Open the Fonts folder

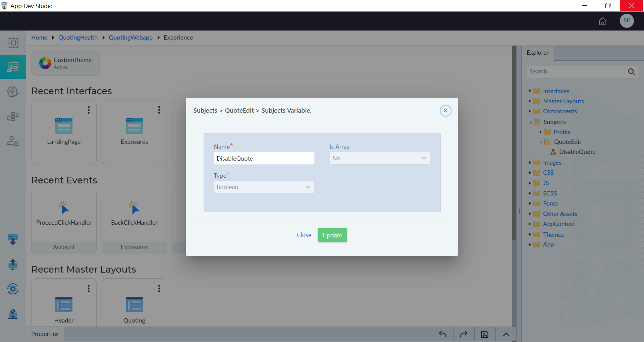coord(550,204)
